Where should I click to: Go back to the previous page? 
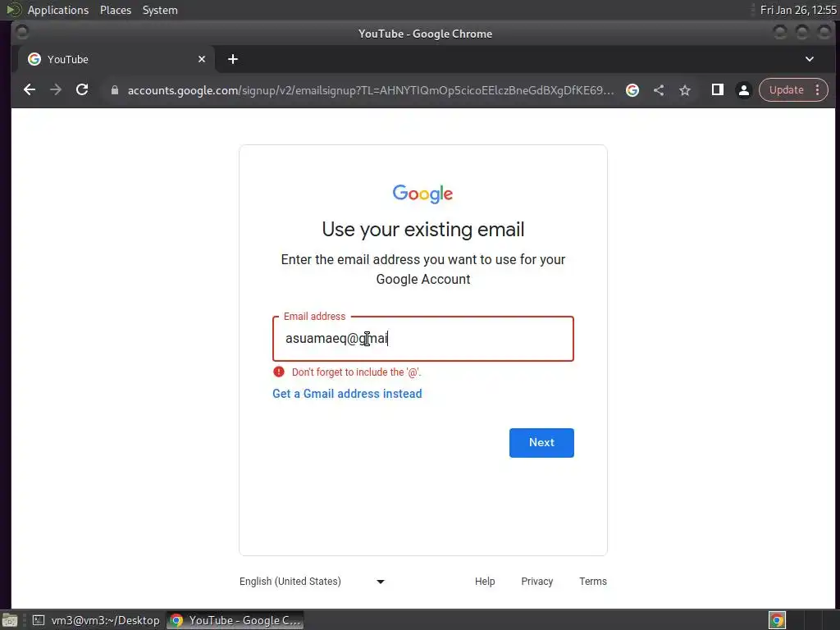(x=30, y=90)
